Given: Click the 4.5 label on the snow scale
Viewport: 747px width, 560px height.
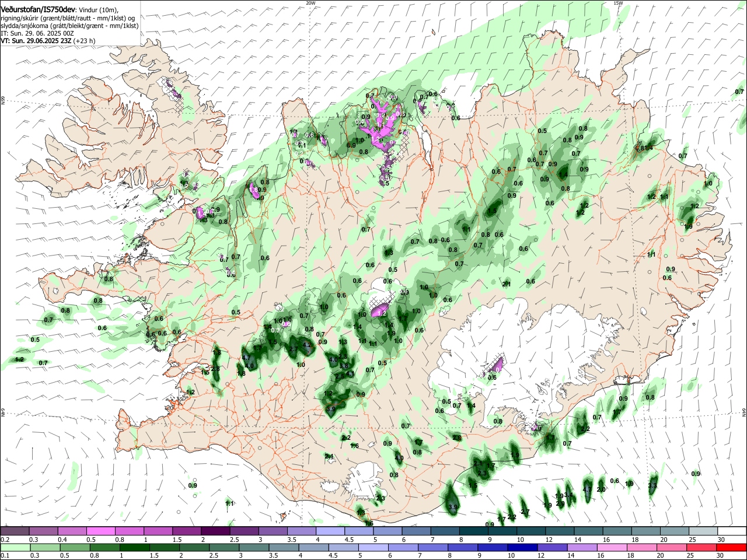Looking at the screenshot, I should tap(348, 540).
